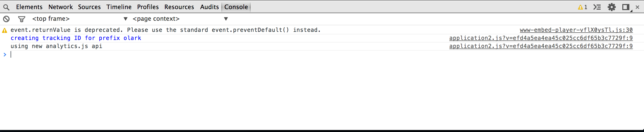Close the DevTools panel

(x=638, y=7)
